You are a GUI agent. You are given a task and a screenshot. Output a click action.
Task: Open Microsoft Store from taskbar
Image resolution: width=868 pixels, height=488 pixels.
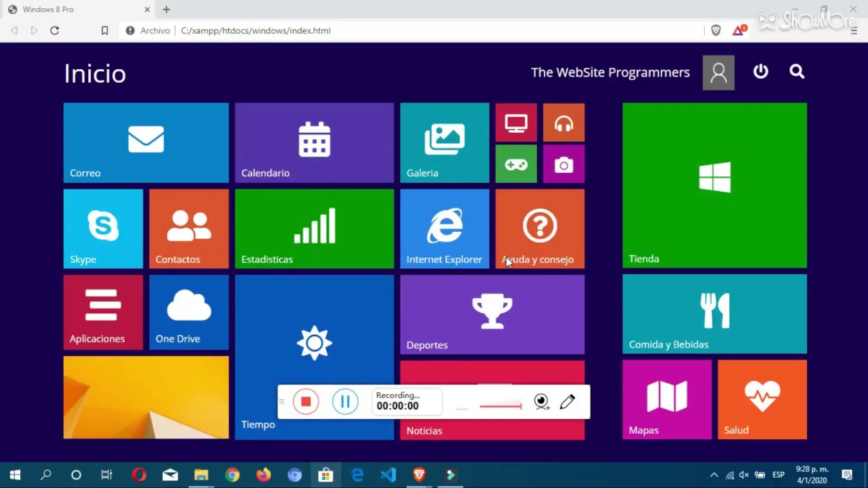(325, 475)
